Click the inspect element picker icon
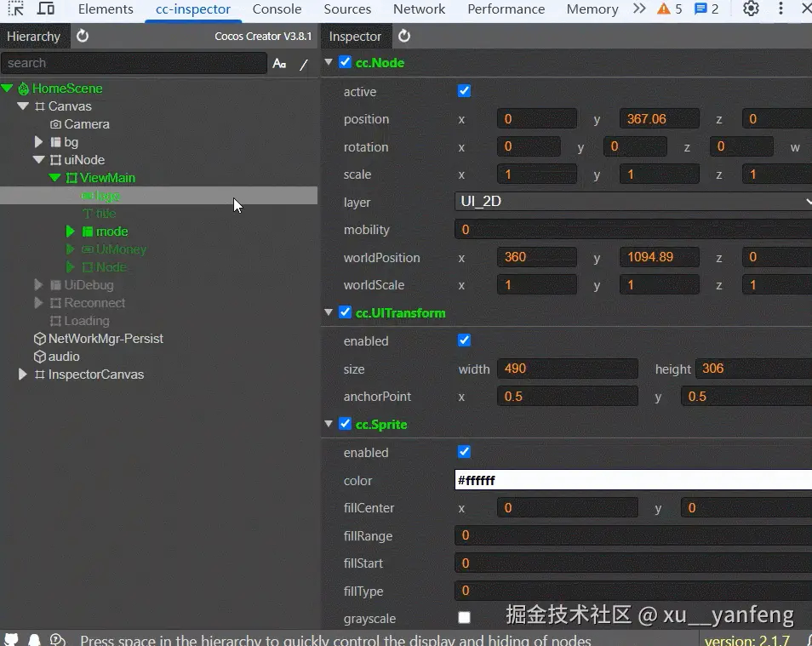The height and width of the screenshot is (646, 812). pos(16,9)
